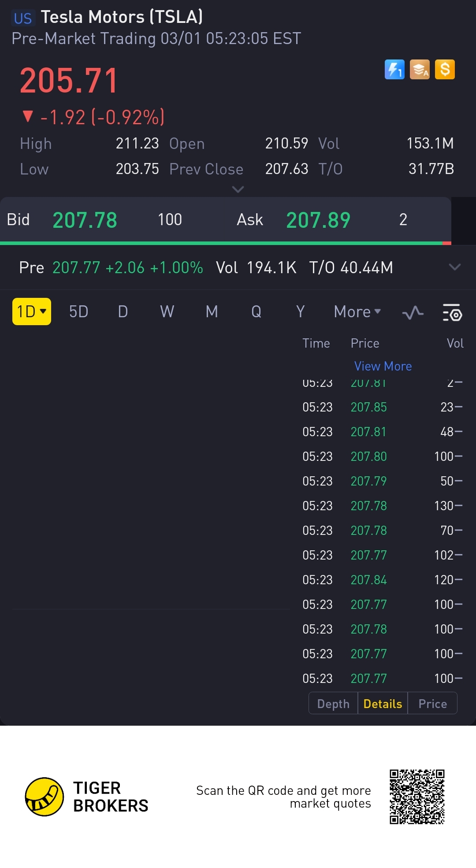The width and height of the screenshot is (476, 868).
Task: Select the 5D chart tab
Action: tap(79, 312)
